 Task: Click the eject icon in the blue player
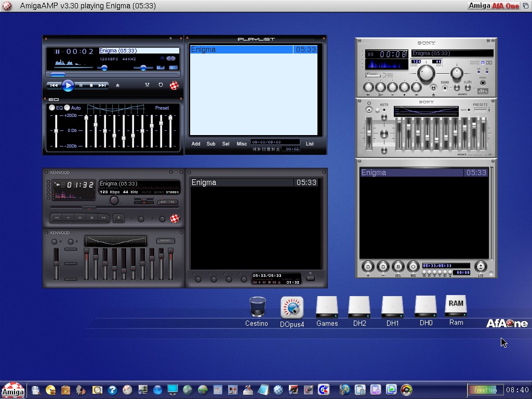pyautogui.click(x=117, y=85)
